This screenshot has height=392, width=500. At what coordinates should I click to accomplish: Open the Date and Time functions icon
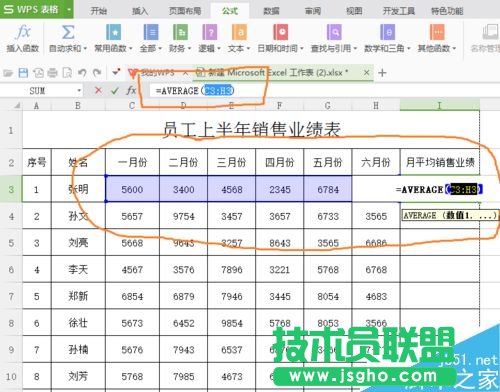[x=280, y=32]
